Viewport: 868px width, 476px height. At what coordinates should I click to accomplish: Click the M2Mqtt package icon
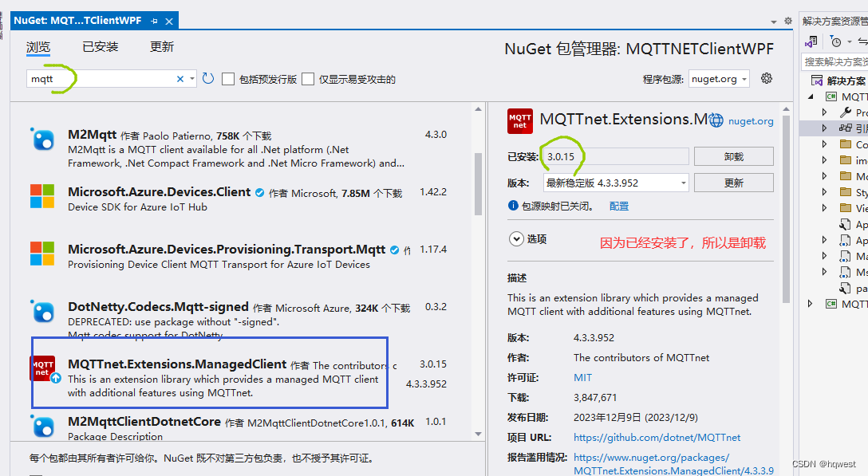point(42,140)
